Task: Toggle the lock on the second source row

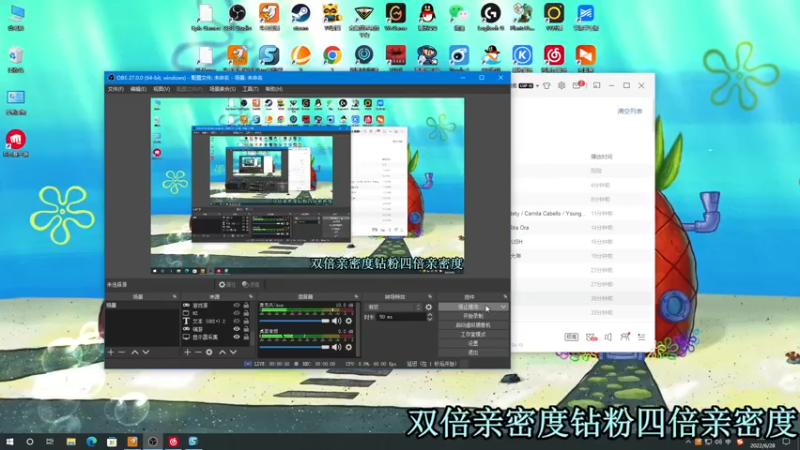Action: 246,313
